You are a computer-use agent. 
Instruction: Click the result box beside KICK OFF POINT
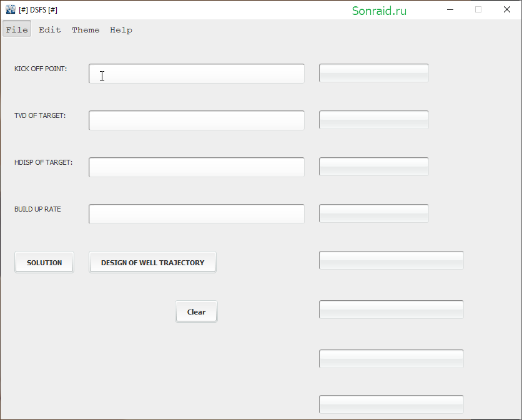(x=374, y=73)
